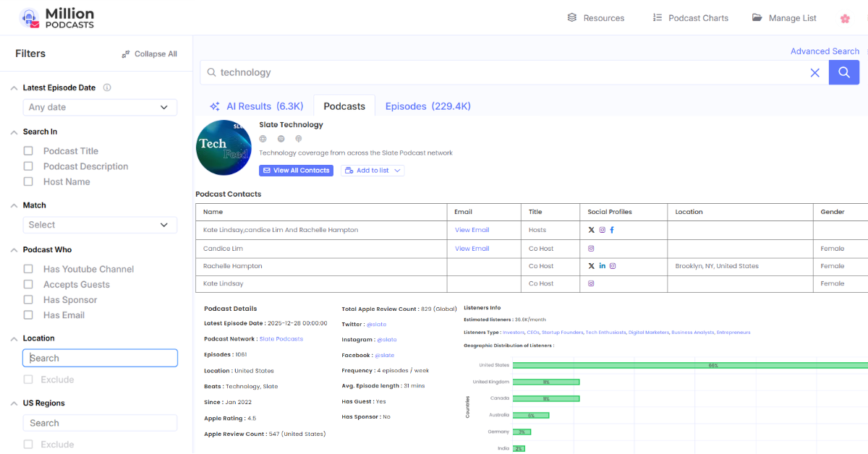
Task: Check the Exclude box under US Regions
Action: tap(28, 445)
